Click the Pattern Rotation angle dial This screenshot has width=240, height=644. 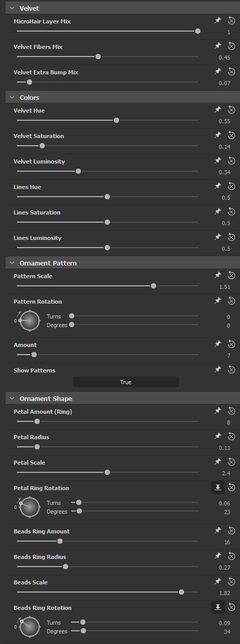click(x=29, y=320)
